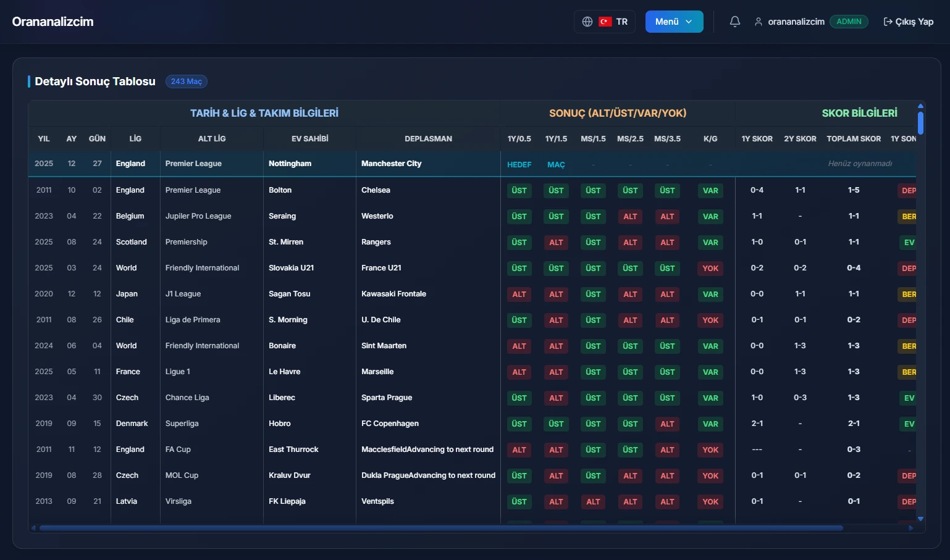Click the ADMIN role badge
Viewport: 950px width, 560px height.
tap(849, 22)
